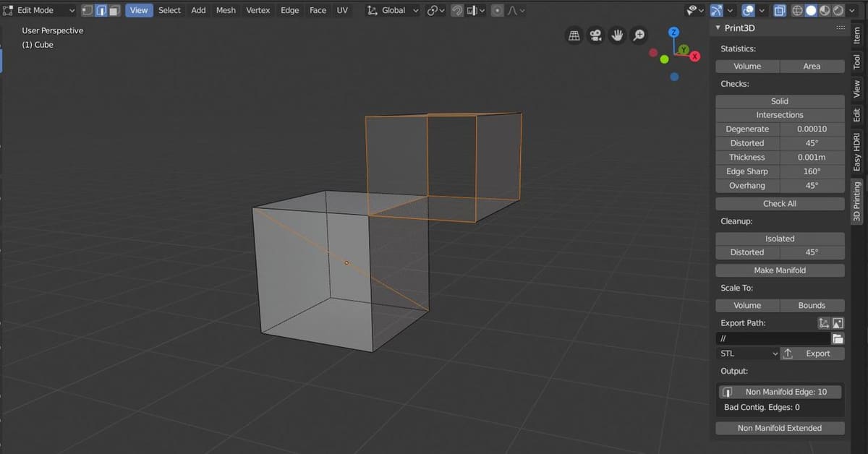Viewport: 868px width, 454px height.
Task: Open the Item sidebar tab
Action: (857, 35)
